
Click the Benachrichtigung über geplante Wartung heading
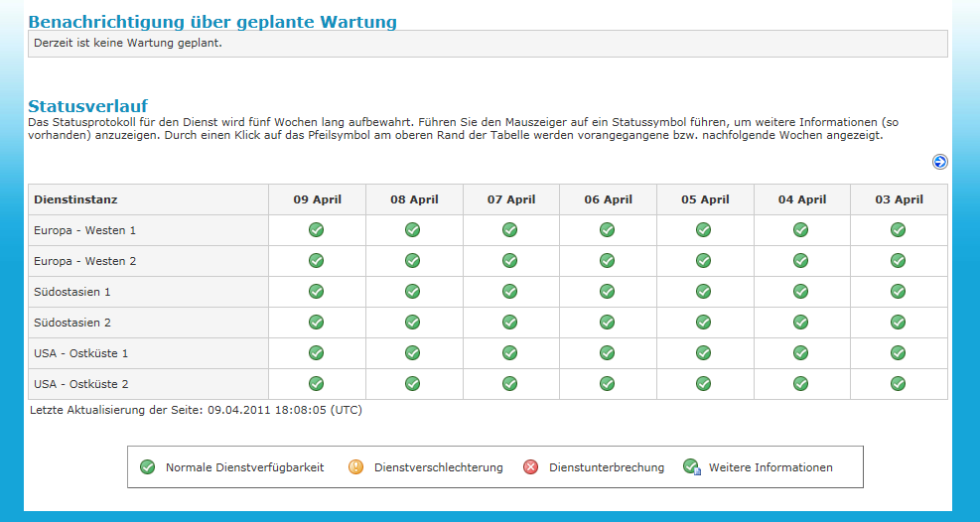[212, 22]
